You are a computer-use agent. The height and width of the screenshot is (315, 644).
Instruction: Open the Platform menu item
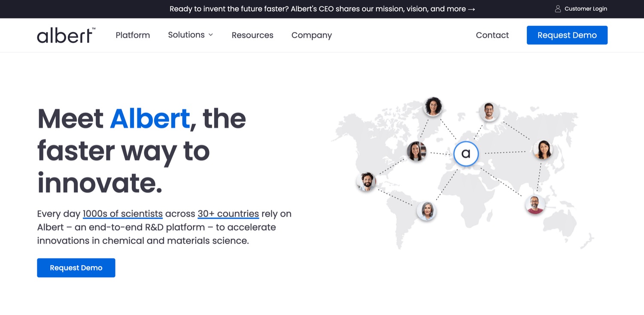tap(133, 35)
